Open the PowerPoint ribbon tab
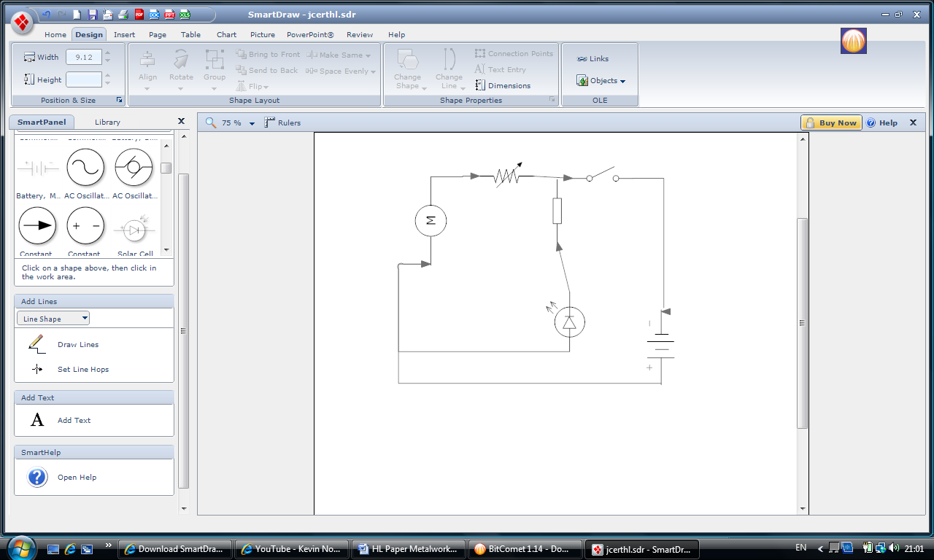Screen dimensions: 934x560 (x=310, y=34)
